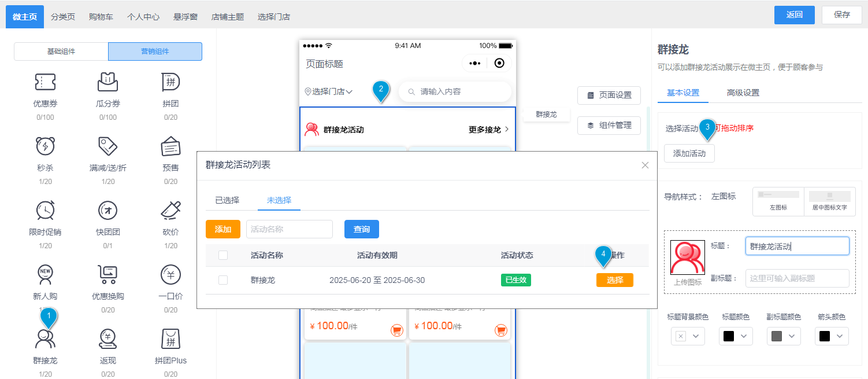Open the 悬浮窗 tab
The height and width of the screenshot is (379, 868).
pyautogui.click(x=186, y=16)
